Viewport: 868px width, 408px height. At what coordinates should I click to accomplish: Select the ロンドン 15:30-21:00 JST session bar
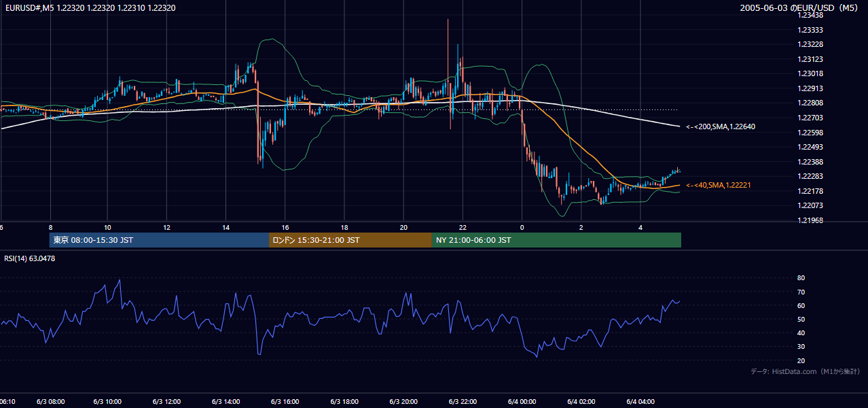350,240
